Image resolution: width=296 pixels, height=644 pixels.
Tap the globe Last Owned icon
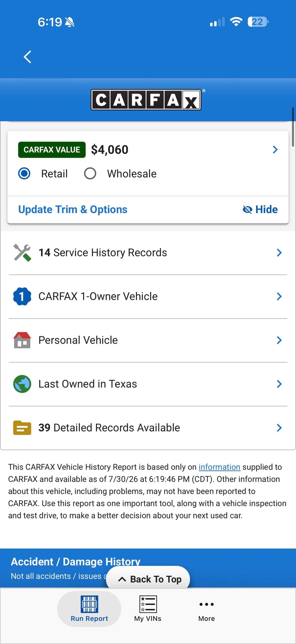[22, 384]
